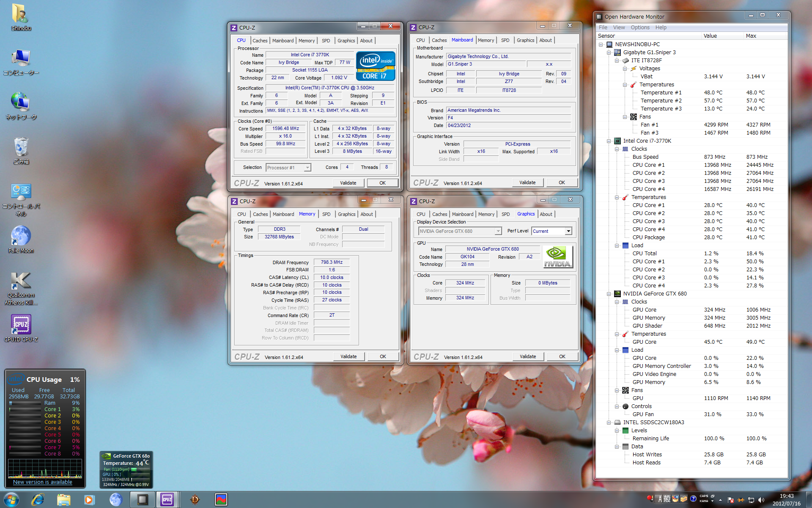Viewport: 812px width, 508px height.
Task: Open the Options menu in Hardware Monitor
Action: point(639,28)
